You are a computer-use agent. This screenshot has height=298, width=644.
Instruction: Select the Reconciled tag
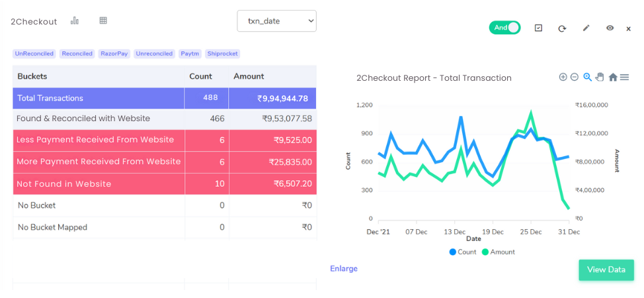pyautogui.click(x=77, y=54)
